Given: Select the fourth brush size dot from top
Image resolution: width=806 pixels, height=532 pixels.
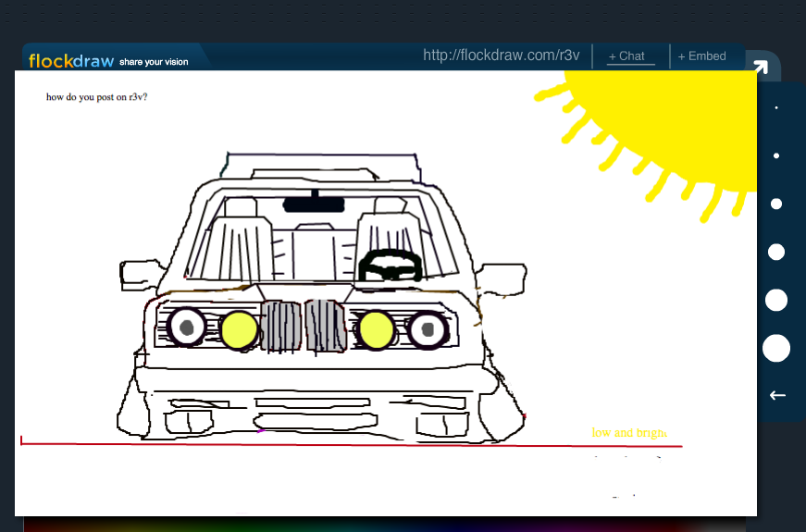Looking at the screenshot, I should pyautogui.click(x=776, y=252).
